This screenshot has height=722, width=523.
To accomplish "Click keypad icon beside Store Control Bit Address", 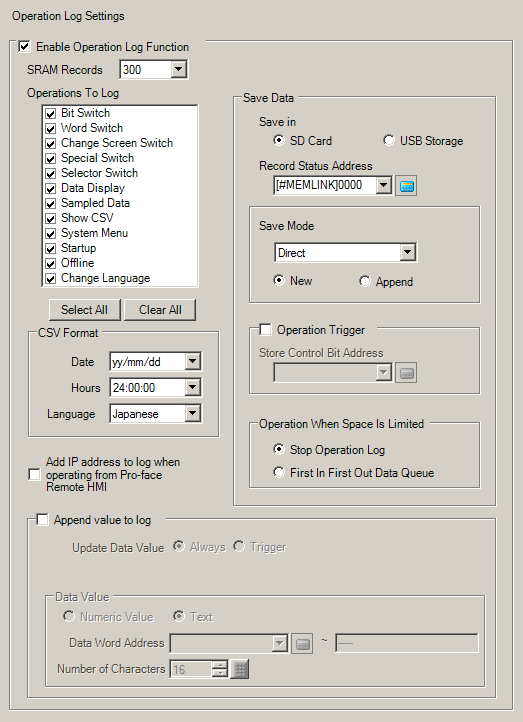I will [406, 373].
